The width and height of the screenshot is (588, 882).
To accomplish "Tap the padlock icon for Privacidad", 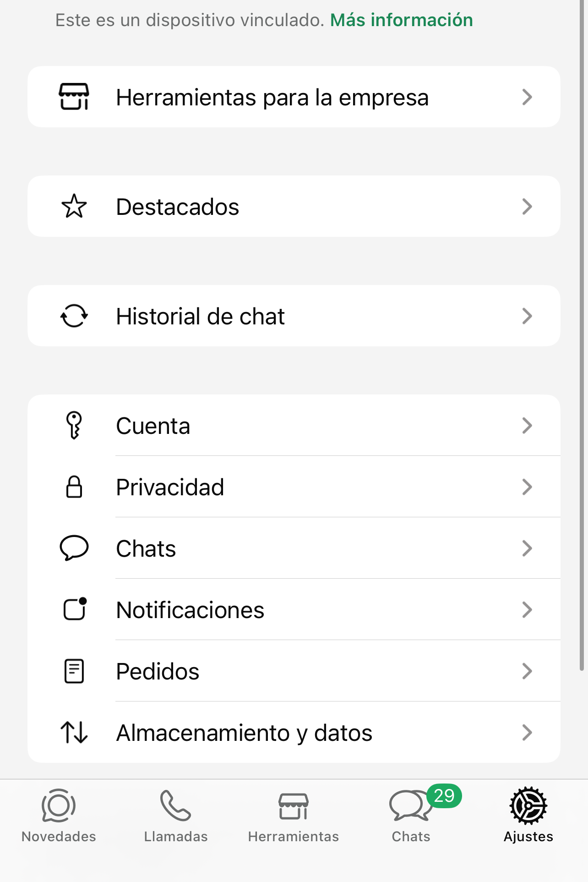I will click(x=74, y=487).
